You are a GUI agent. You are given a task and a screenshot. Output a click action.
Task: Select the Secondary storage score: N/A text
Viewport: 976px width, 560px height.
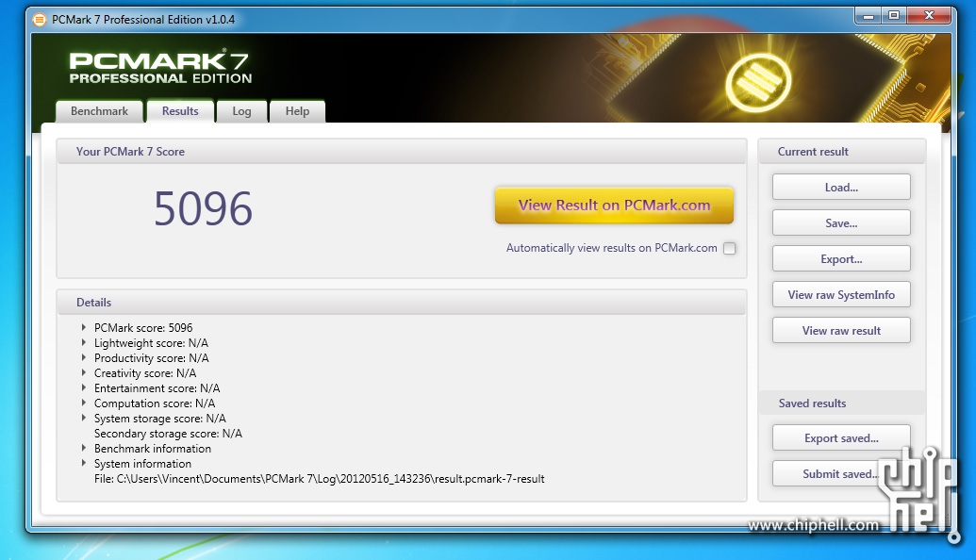[168, 433]
